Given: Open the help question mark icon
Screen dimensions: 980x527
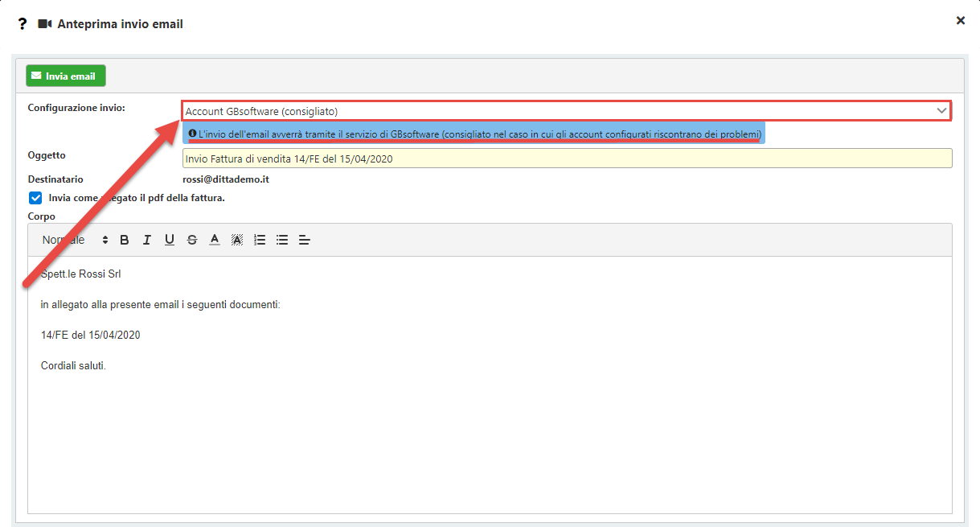Looking at the screenshot, I should [x=23, y=24].
